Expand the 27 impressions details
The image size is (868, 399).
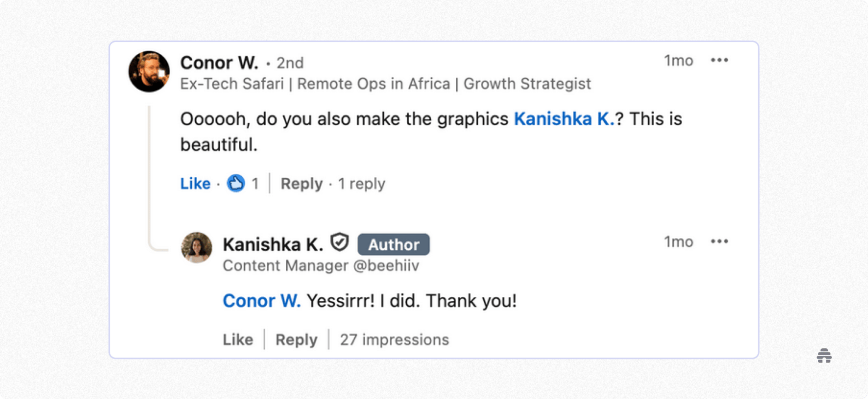(394, 339)
